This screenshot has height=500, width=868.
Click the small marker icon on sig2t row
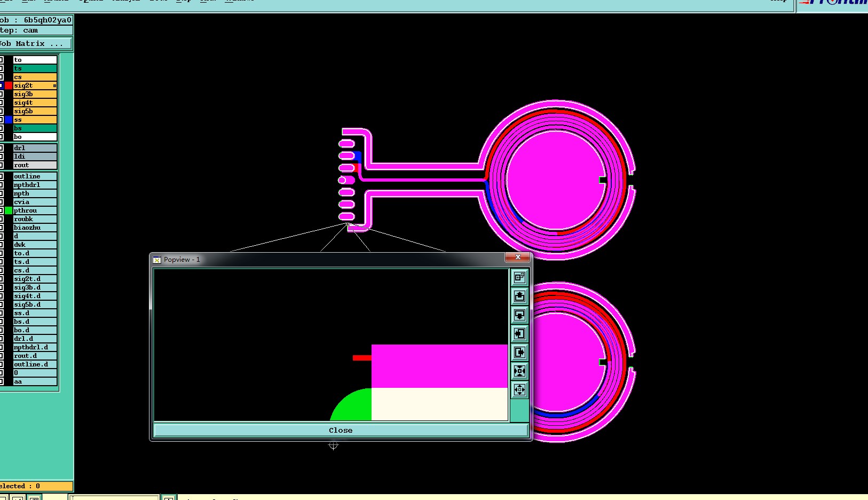pyautogui.click(x=54, y=85)
